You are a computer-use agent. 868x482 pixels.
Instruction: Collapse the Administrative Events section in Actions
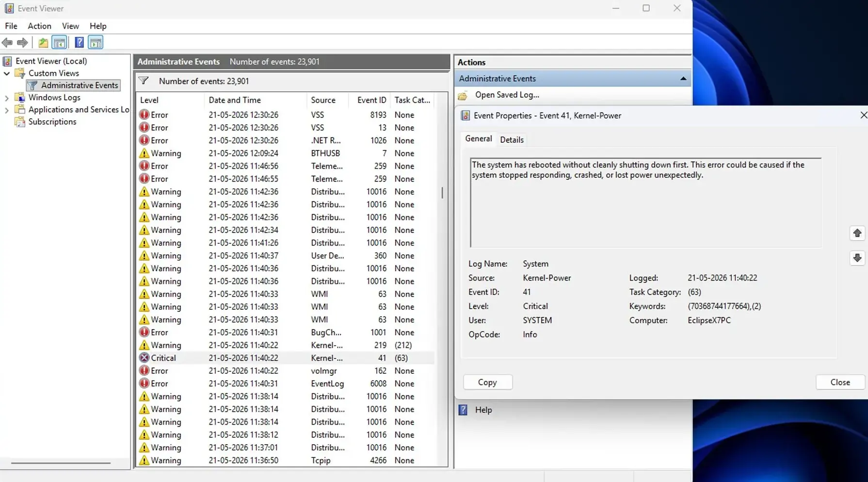coord(683,79)
